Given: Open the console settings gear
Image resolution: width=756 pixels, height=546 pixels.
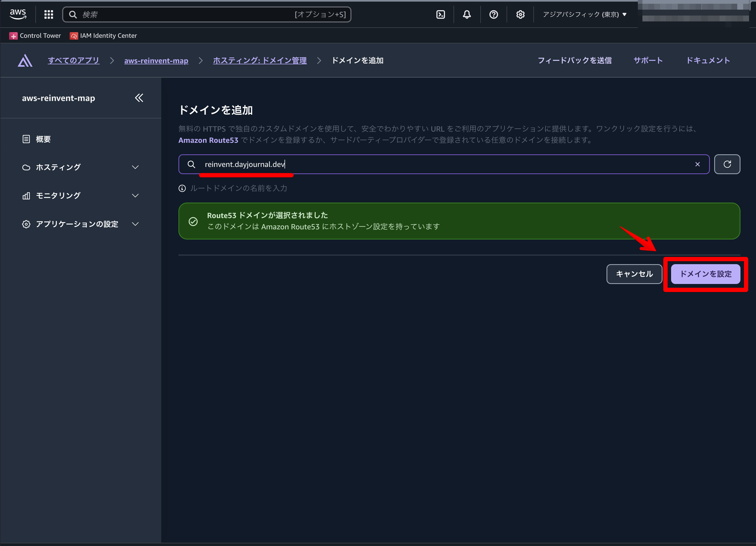Looking at the screenshot, I should pos(520,14).
